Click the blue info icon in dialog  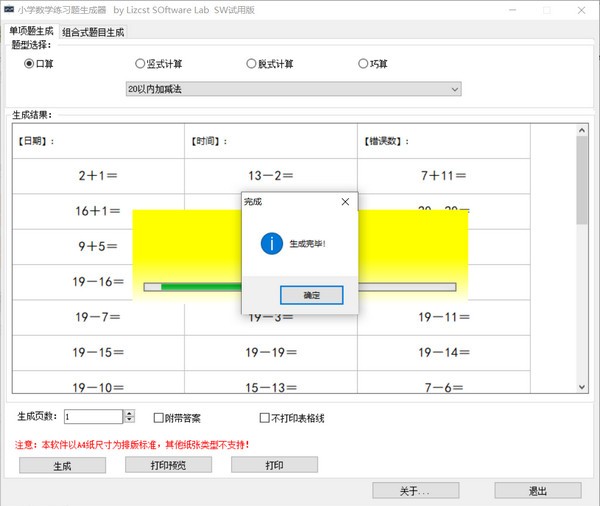pos(269,243)
